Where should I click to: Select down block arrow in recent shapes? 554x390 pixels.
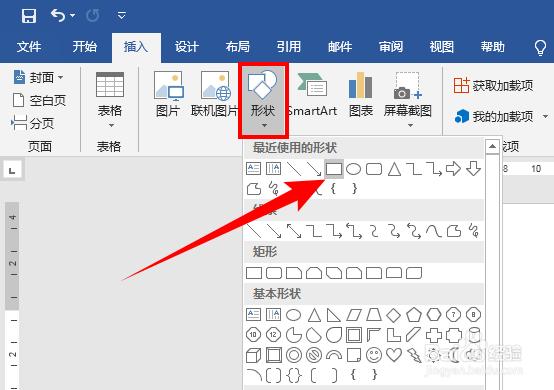473,169
